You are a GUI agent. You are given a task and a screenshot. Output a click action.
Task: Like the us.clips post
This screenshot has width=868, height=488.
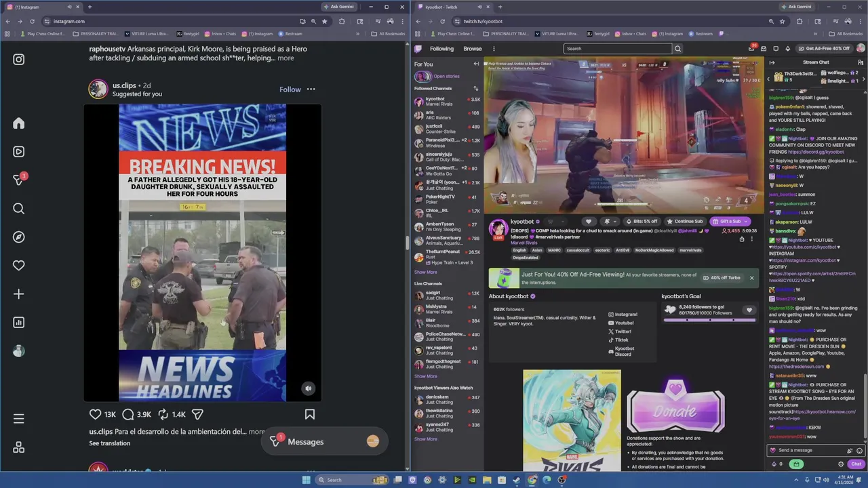tap(96, 414)
